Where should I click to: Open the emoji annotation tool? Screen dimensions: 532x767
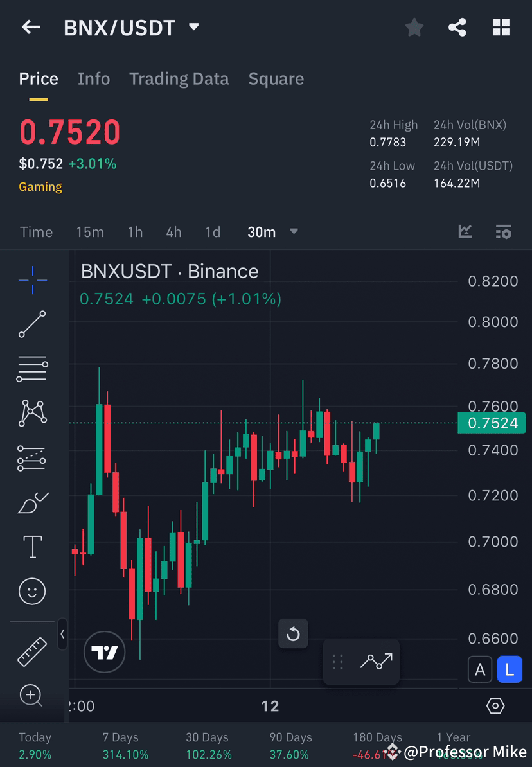click(32, 591)
